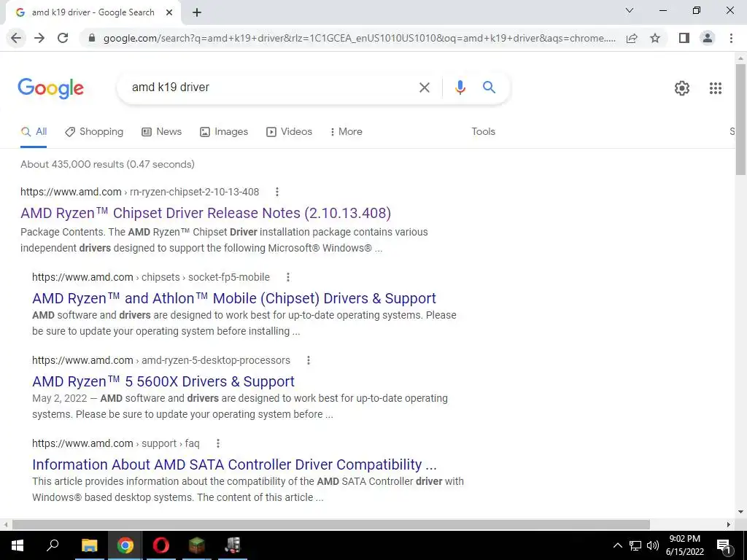Switch to the Shopping tab

pyautogui.click(x=94, y=132)
